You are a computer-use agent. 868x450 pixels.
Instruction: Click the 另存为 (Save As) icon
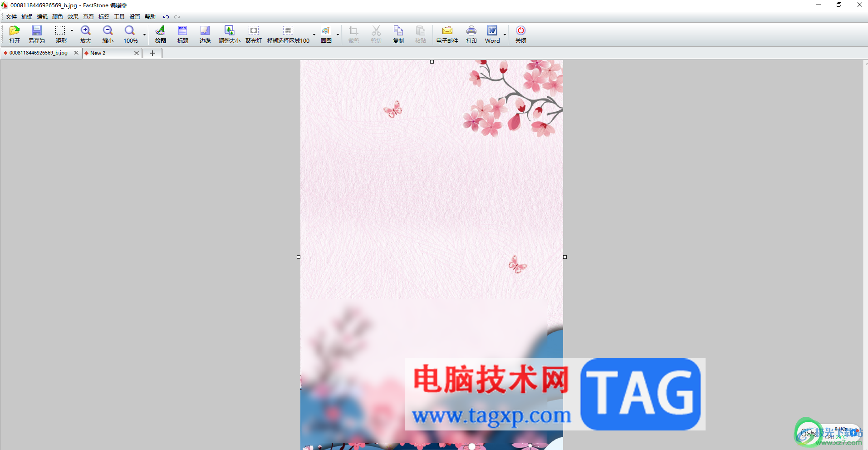pos(37,35)
